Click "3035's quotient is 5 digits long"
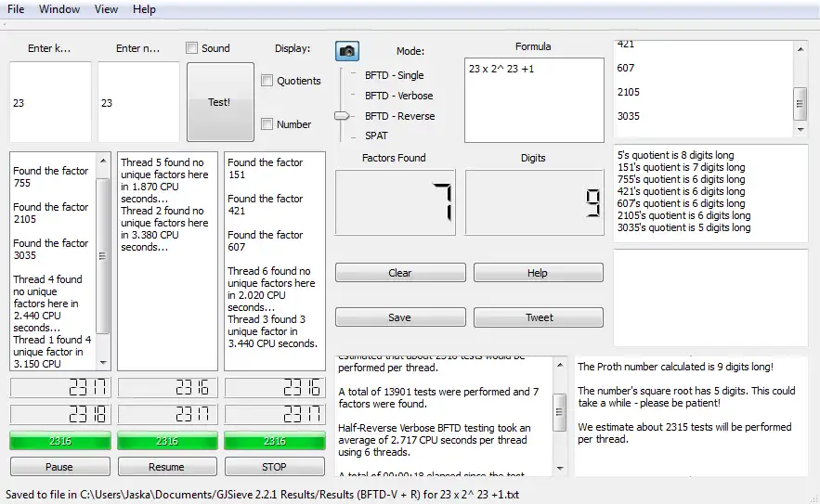Screen dimensions: 820x504 (684, 227)
